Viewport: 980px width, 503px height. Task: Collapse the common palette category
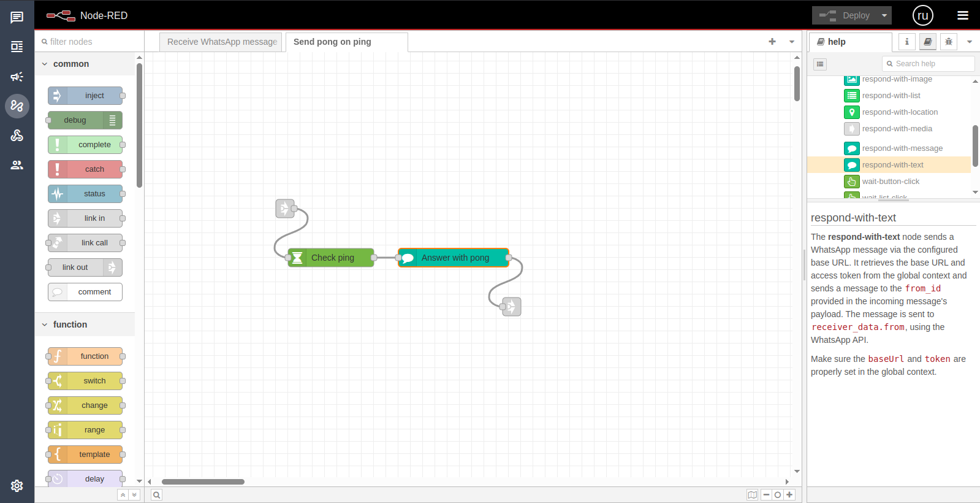coord(45,64)
